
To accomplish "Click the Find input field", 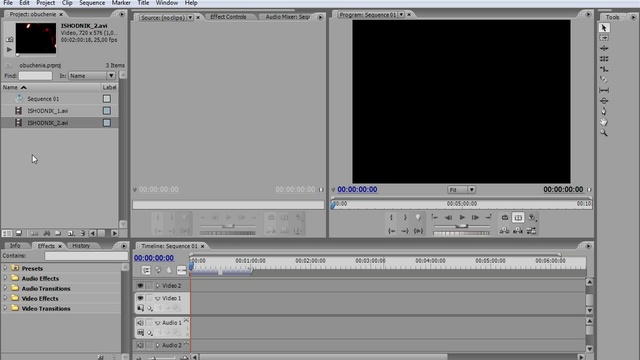I will click(35, 76).
